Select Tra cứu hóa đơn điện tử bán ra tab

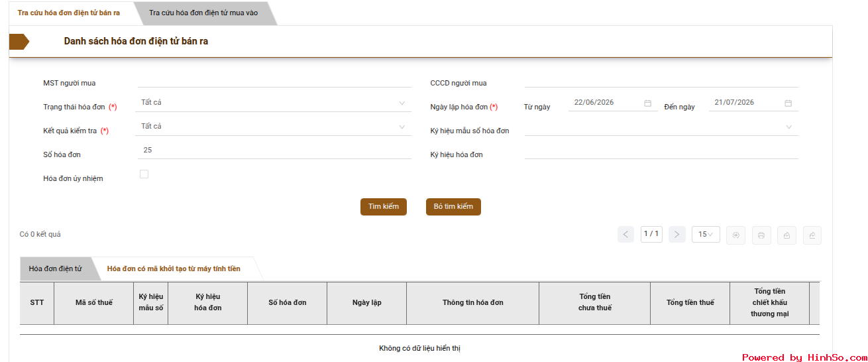coord(69,13)
